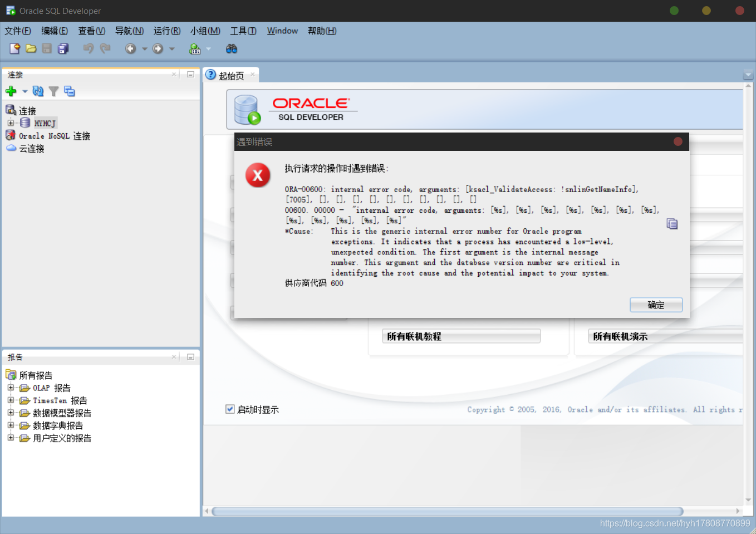Click the Forward navigation arrow icon
The image size is (756, 534).
[158, 48]
